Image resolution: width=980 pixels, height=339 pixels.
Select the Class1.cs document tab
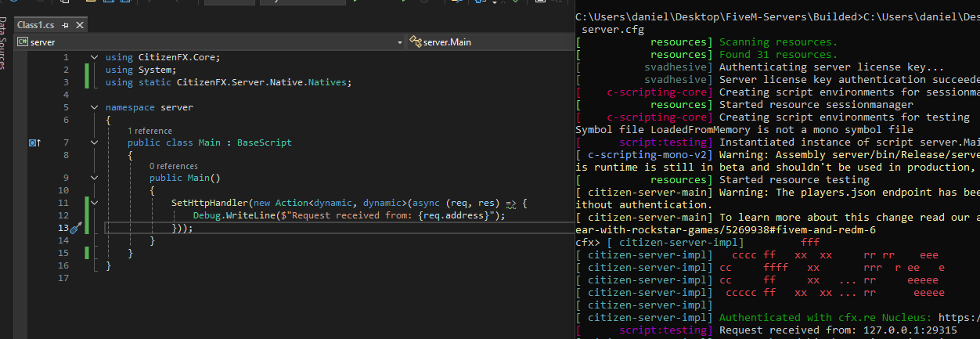[38, 25]
